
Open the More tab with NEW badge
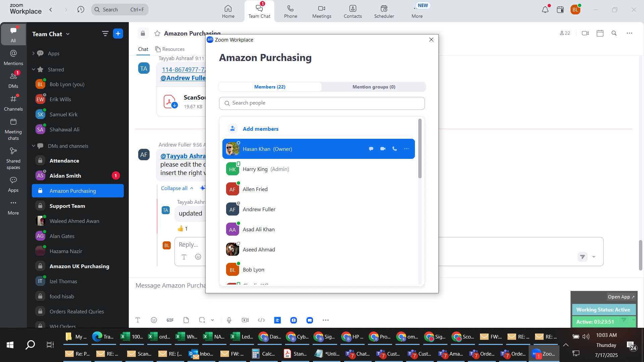(x=417, y=11)
